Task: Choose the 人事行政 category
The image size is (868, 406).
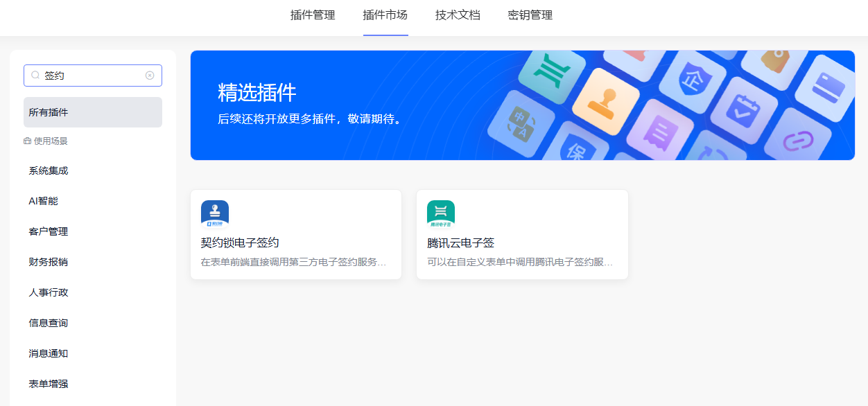Action: coord(49,292)
